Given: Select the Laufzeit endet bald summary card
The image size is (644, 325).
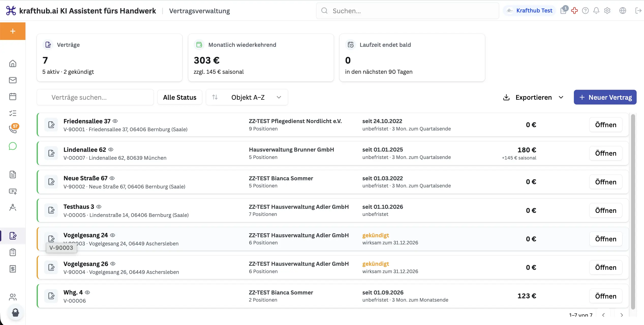Looking at the screenshot, I should point(412,58).
